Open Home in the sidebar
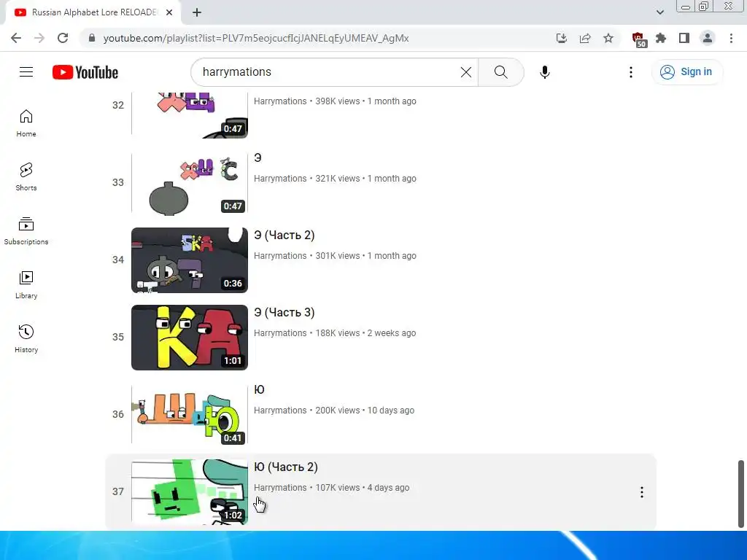This screenshot has width=747, height=560. 26,123
